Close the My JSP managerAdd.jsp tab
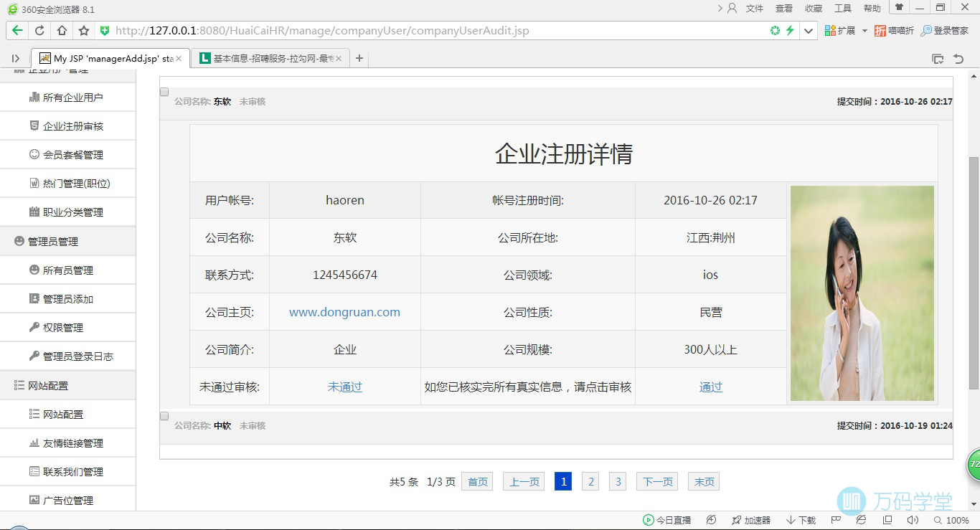The width and height of the screenshot is (980, 530). coord(179,59)
